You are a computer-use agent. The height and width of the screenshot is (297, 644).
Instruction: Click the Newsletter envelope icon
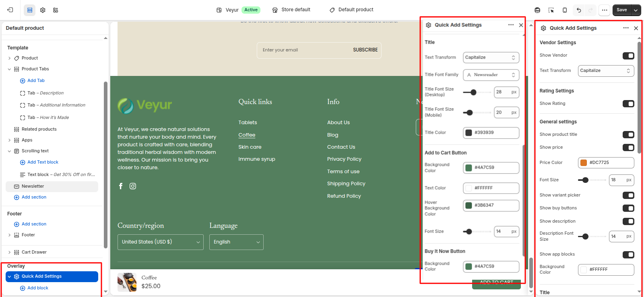pyautogui.click(x=17, y=186)
